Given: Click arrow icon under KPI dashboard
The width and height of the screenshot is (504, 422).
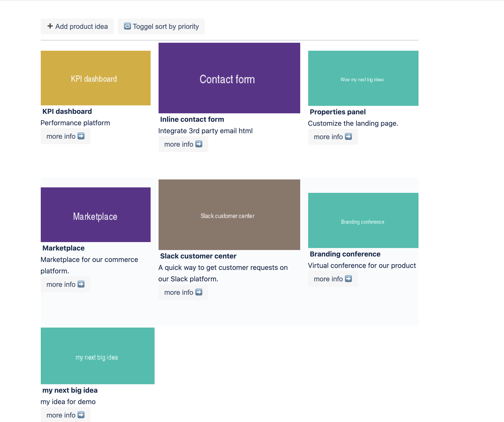Looking at the screenshot, I should pos(81,136).
